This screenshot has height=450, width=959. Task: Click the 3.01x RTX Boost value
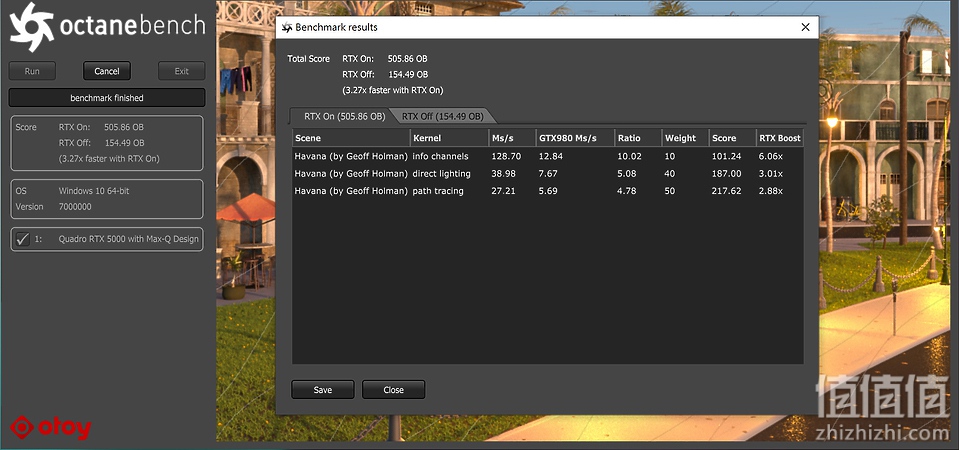tap(771, 174)
